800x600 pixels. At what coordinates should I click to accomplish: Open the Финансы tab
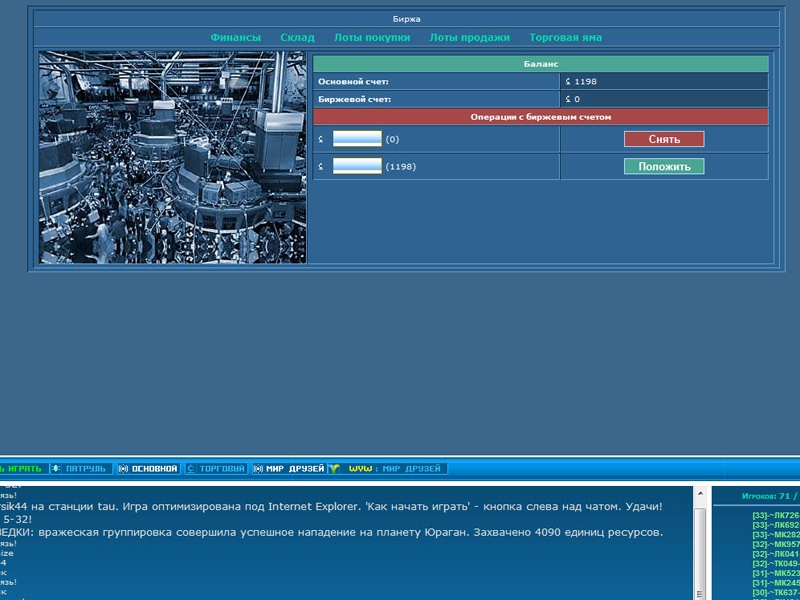[235, 37]
